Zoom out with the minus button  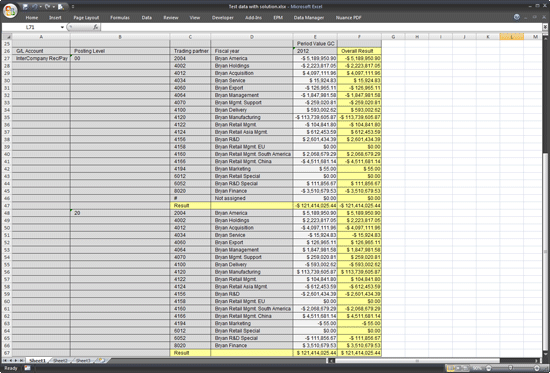point(489,368)
